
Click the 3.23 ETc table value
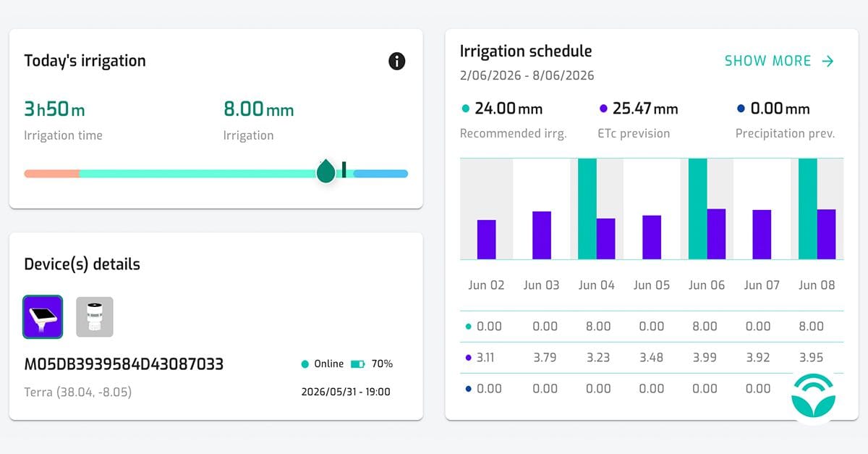point(598,357)
